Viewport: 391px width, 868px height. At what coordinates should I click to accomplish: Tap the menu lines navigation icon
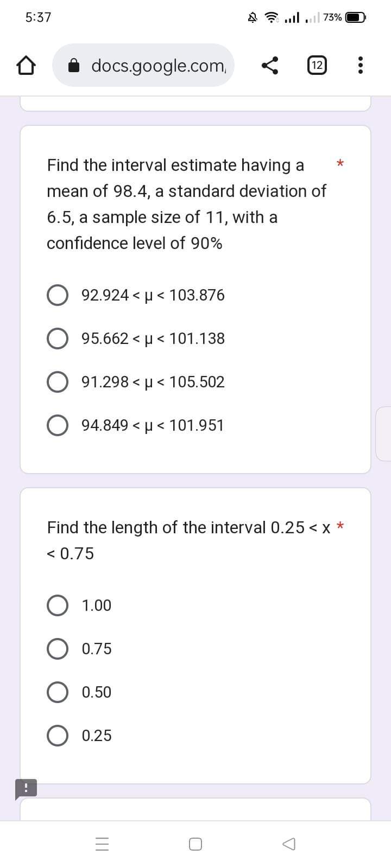[102, 844]
